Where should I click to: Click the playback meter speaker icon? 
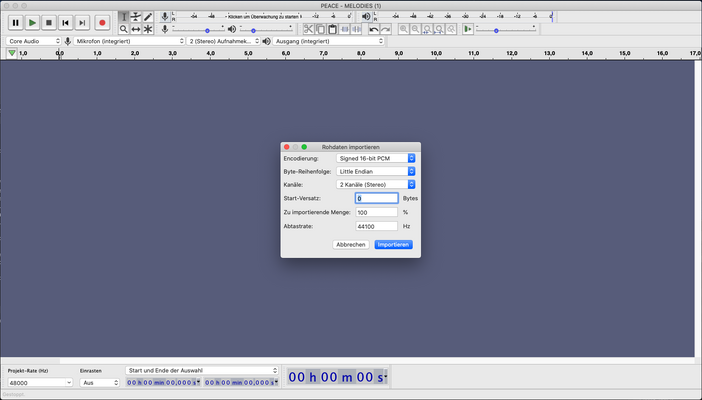click(366, 17)
